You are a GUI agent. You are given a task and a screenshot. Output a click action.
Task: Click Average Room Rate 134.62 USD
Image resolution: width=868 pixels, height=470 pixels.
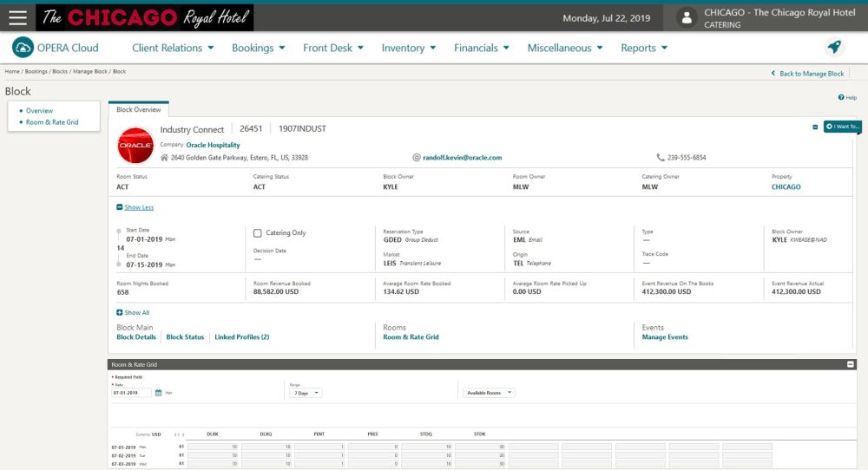point(401,292)
